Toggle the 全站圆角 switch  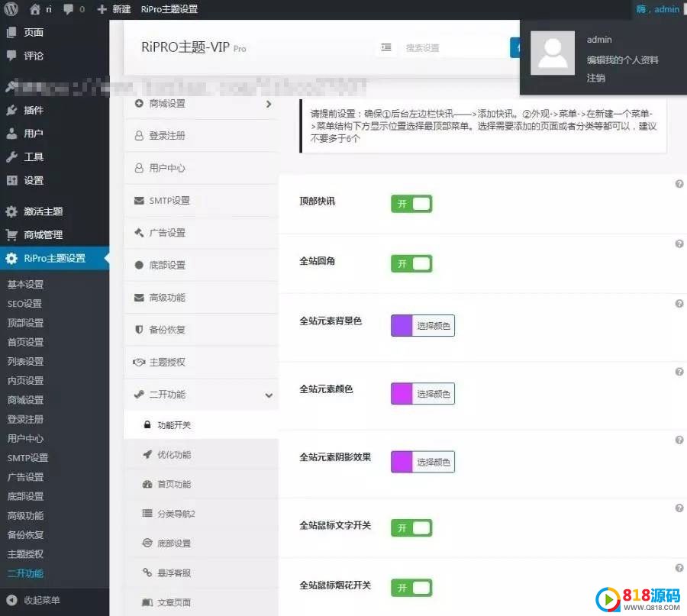click(411, 264)
